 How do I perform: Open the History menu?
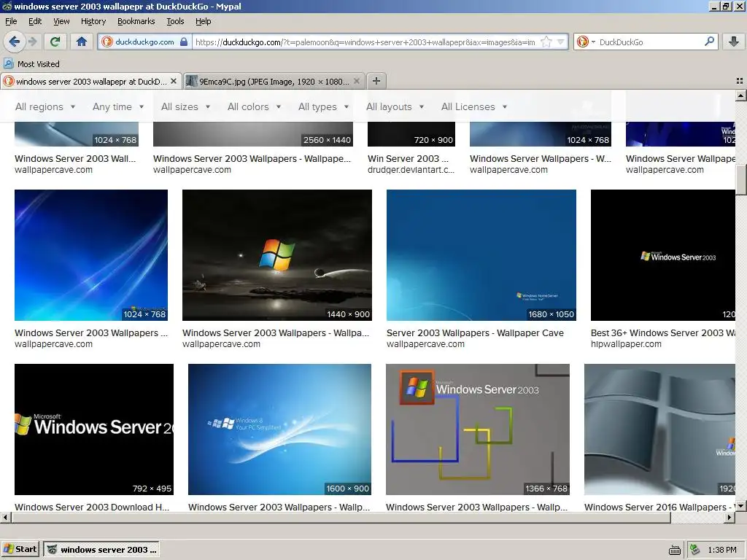93,21
